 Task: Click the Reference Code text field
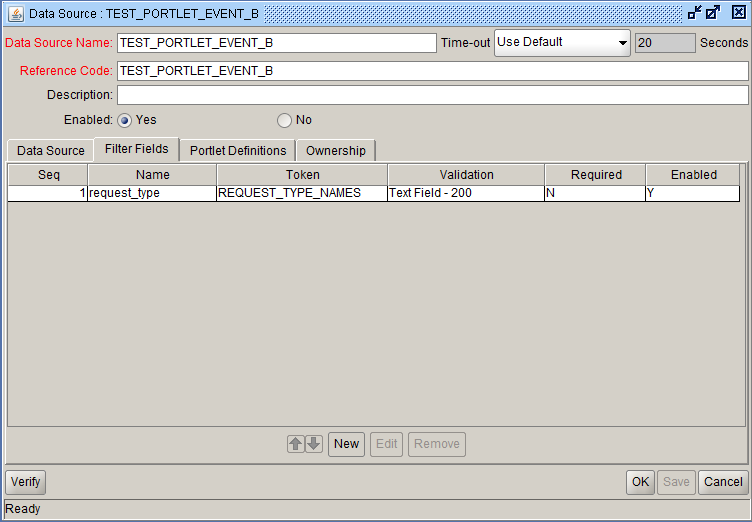(x=432, y=71)
